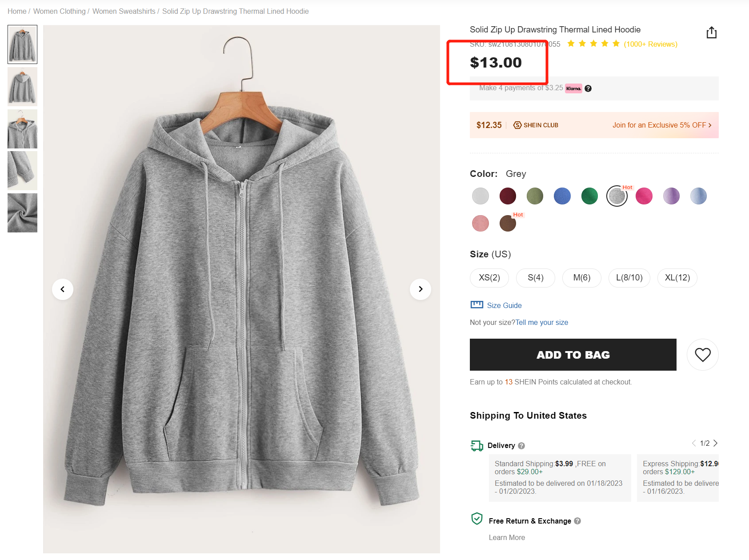
Task: Click Delivery help question mark icon
Action: [521, 446]
